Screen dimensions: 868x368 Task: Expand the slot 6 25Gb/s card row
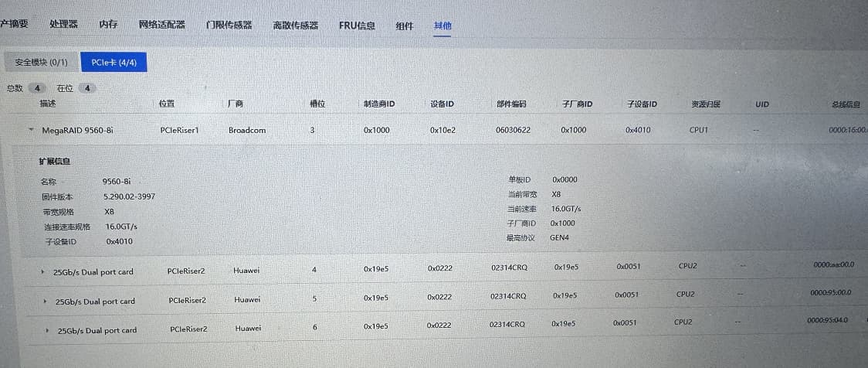(49, 330)
